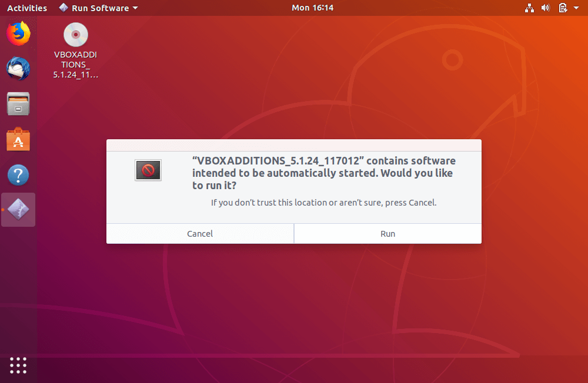Click the VBOXADDITIONS desktop icon label
Viewport: 588px width, 383px height.
[x=75, y=65]
